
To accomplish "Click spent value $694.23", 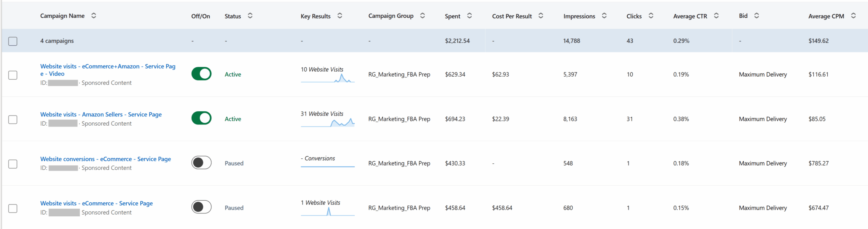I will (455, 119).
